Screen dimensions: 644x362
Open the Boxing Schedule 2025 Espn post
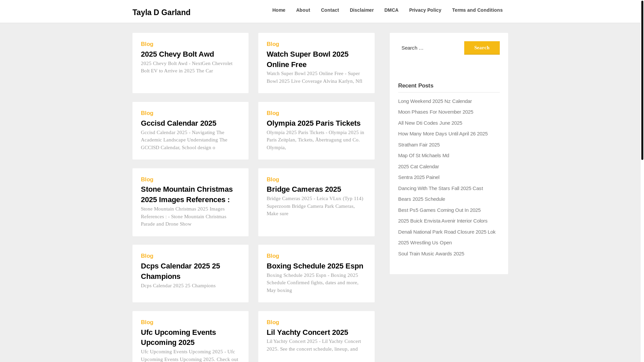coord(315,266)
